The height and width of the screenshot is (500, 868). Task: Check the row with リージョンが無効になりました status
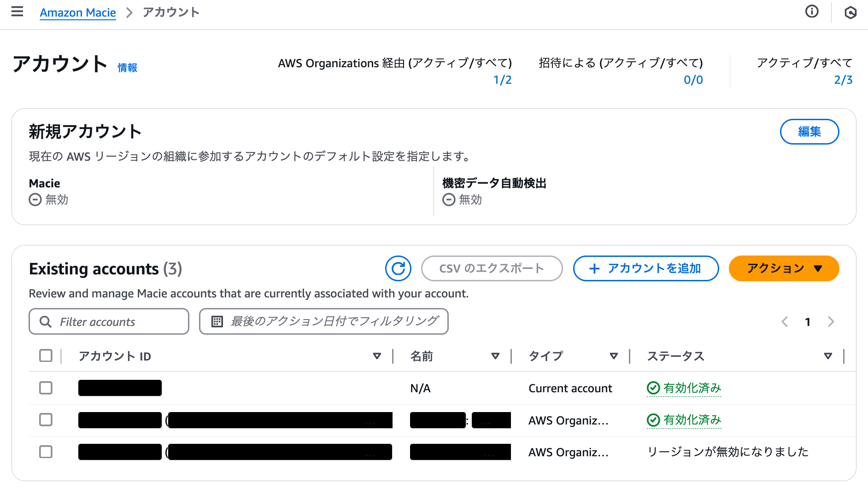(46, 452)
